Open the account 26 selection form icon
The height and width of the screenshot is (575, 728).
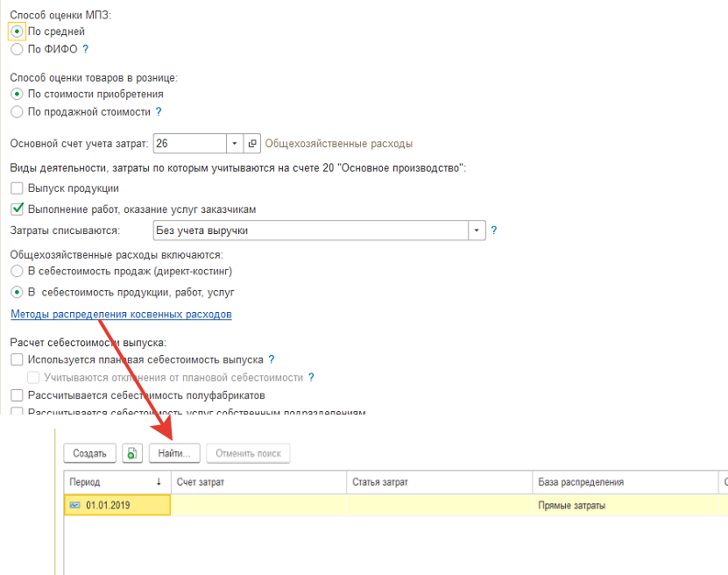tap(252, 144)
